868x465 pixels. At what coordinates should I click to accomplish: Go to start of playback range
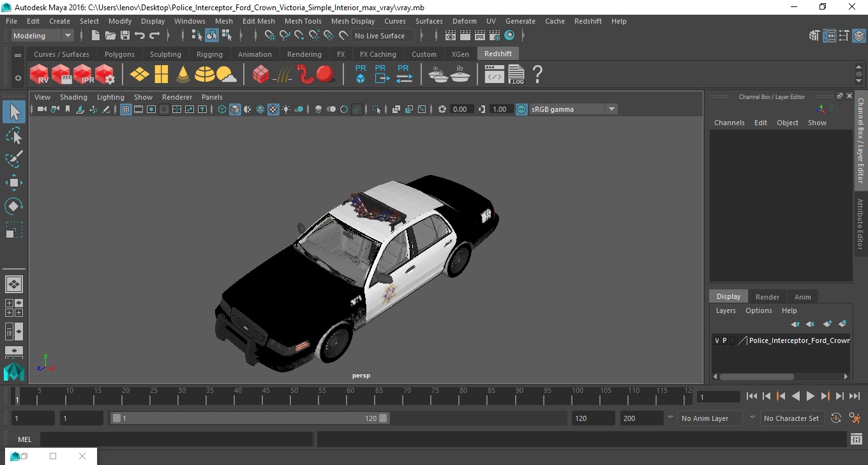point(752,396)
